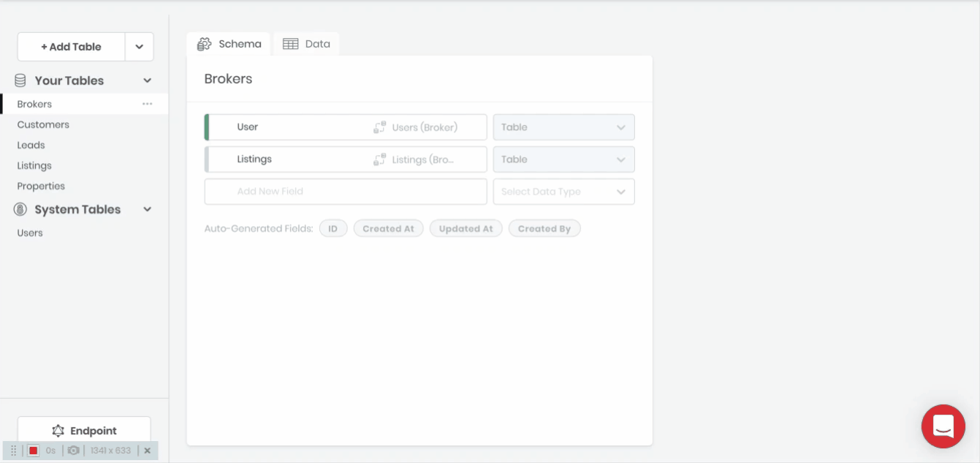980x463 pixels.
Task: Switch to the Schema tab
Action: pos(229,44)
